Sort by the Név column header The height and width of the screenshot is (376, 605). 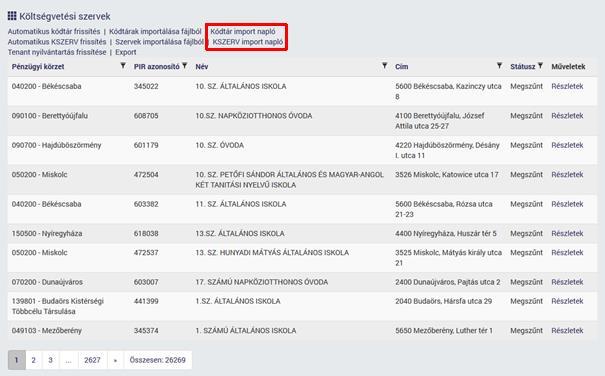(202, 66)
